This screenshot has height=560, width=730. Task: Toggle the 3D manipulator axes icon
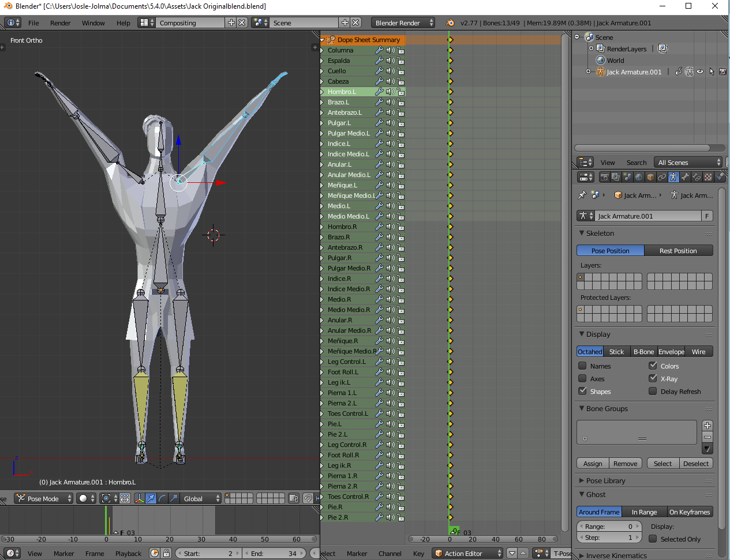139,498
